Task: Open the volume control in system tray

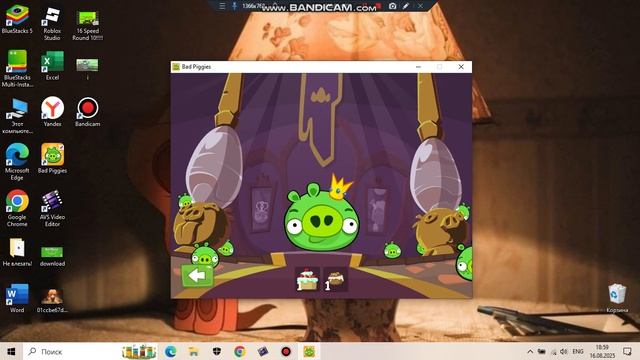Action: pos(564,351)
